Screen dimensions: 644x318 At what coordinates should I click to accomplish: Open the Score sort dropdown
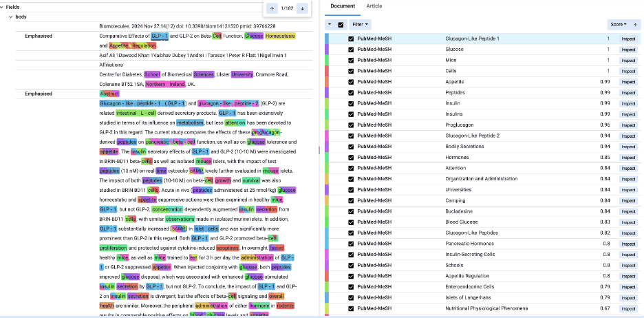[618, 24]
